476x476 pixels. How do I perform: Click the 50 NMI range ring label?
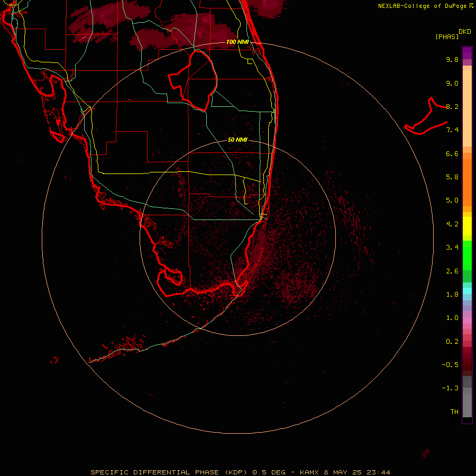[x=237, y=140]
